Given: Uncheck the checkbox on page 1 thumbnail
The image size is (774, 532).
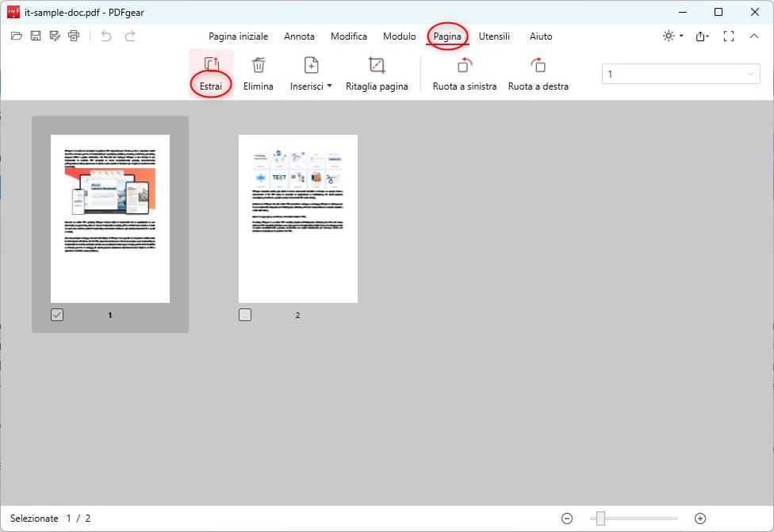Looking at the screenshot, I should [x=56, y=314].
